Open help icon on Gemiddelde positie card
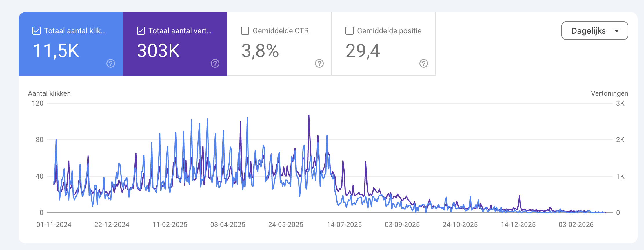 424,63
